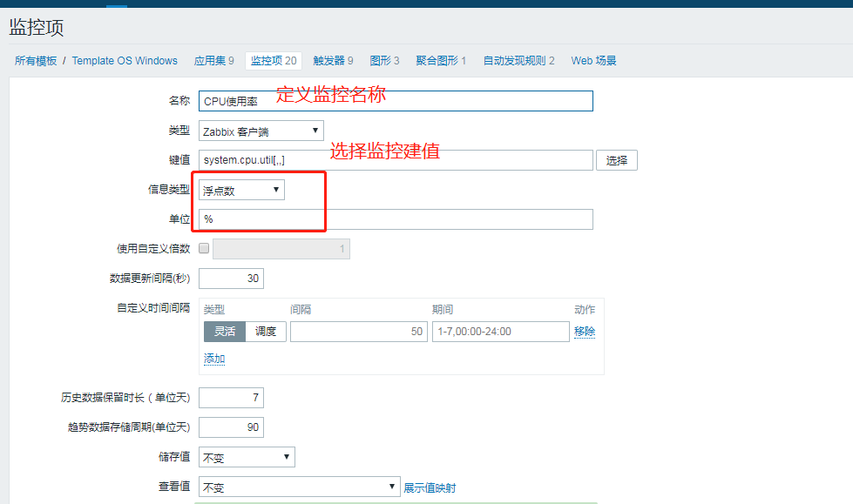Click 移除 to remove the interval row
The width and height of the screenshot is (853, 504).
tap(585, 332)
